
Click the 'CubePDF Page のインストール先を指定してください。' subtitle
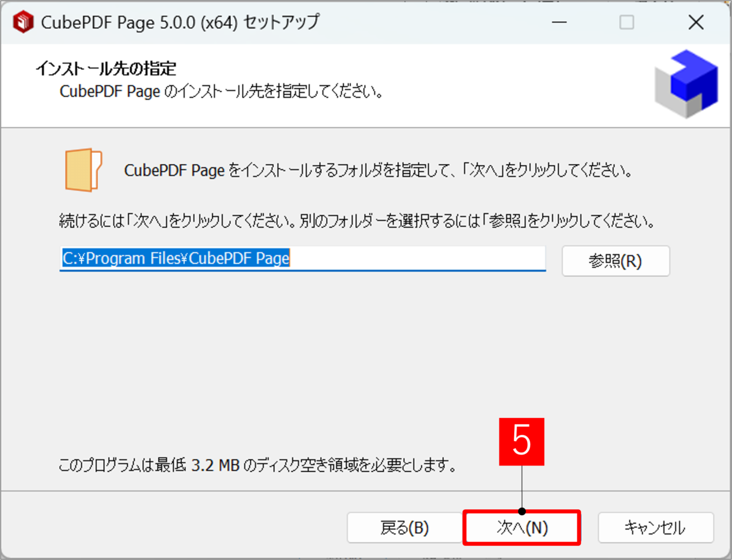[x=222, y=92]
